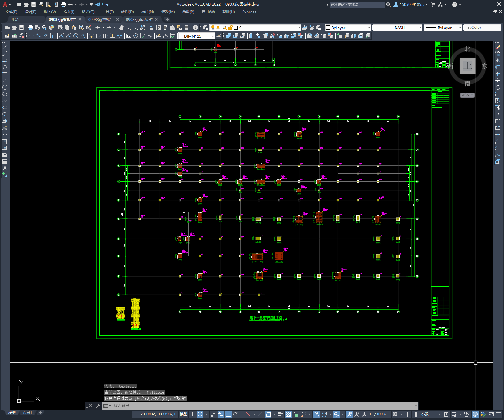Screen dimensions: 504x420
Task: Select the Rectangle draw tool
Action: [x=5, y=74]
